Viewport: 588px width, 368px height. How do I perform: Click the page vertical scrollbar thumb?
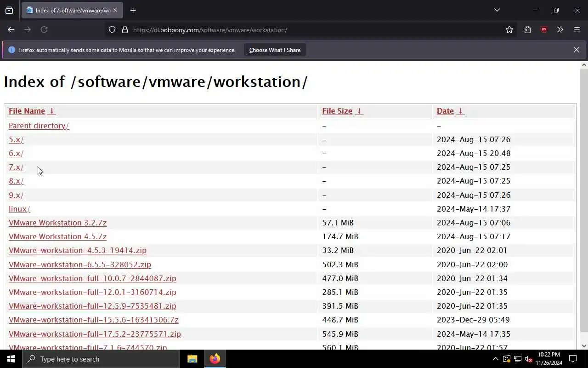pyautogui.click(x=584, y=201)
